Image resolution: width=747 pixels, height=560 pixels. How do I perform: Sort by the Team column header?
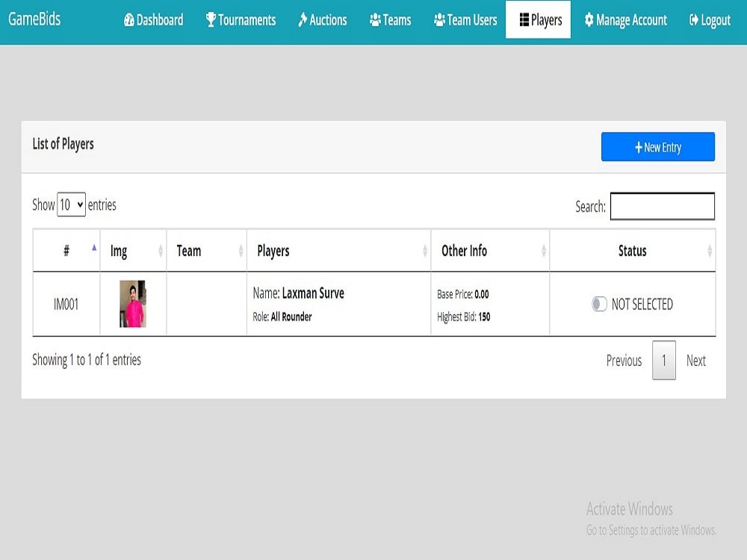207,250
